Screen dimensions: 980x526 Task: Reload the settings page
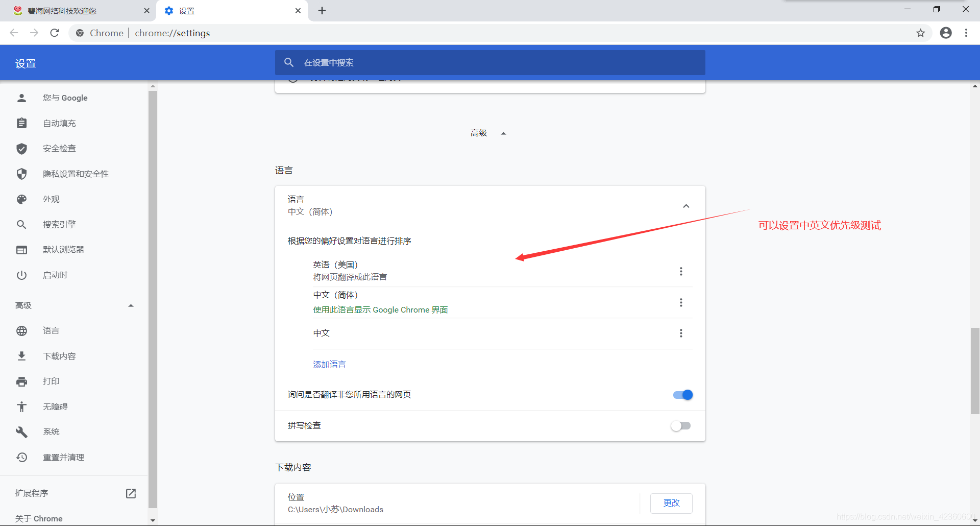pos(55,33)
